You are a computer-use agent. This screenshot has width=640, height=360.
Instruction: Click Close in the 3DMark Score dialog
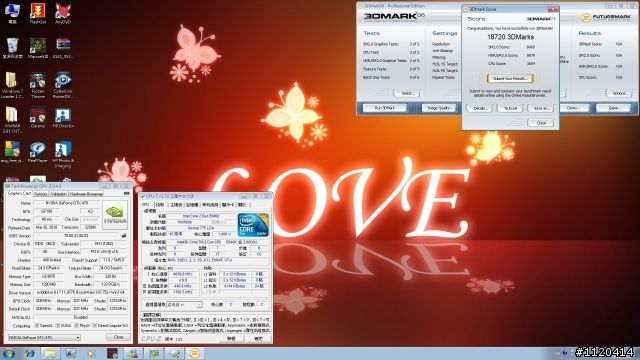click(x=541, y=123)
